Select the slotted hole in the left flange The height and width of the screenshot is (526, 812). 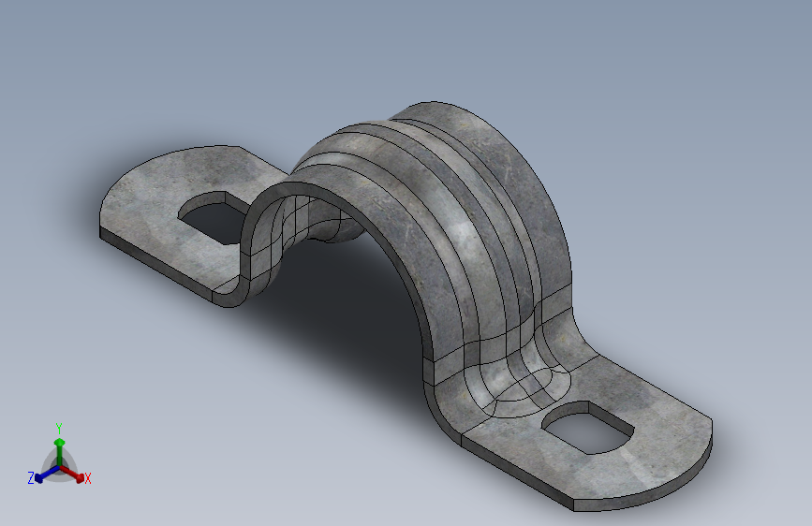coord(213,216)
